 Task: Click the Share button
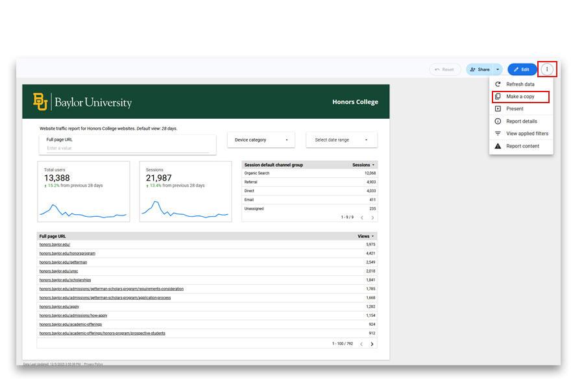(x=480, y=69)
